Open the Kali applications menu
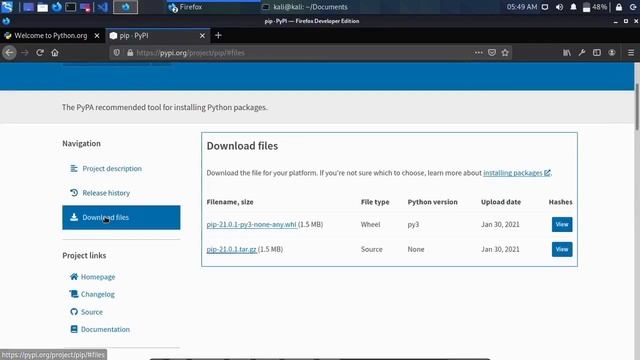640x360 pixels. pyautogui.click(x=7, y=7)
